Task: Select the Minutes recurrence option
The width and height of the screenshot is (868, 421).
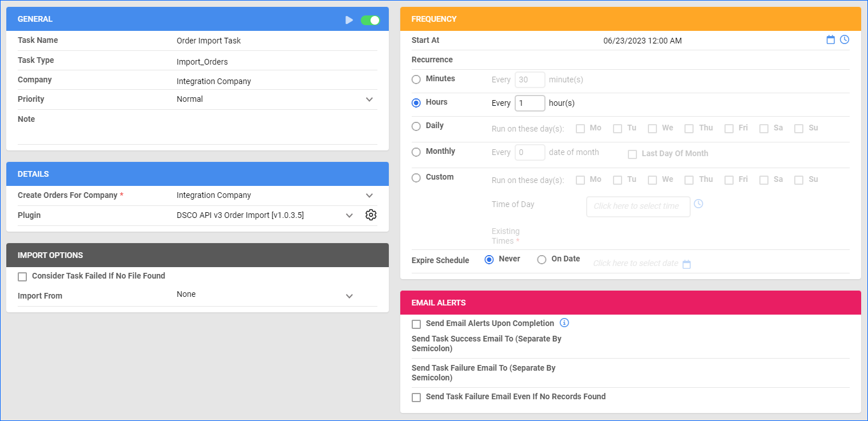Action: pos(416,79)
